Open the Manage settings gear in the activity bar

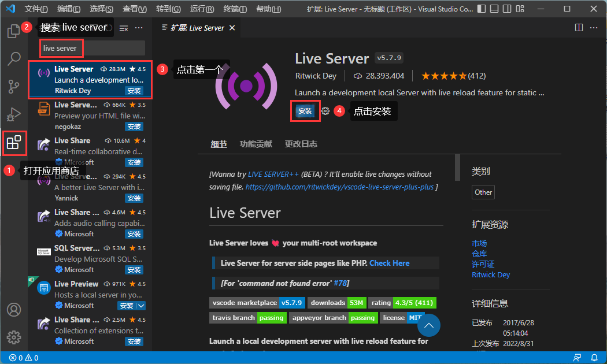pyautogui.click(x=14, y=337)
